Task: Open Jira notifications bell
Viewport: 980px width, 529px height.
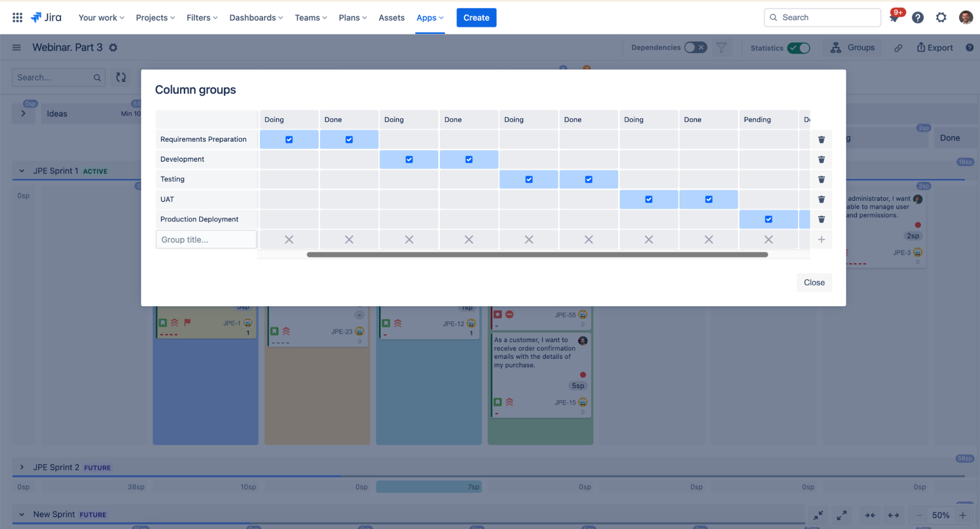Action: pyautogui.click(x=894, y=18)
